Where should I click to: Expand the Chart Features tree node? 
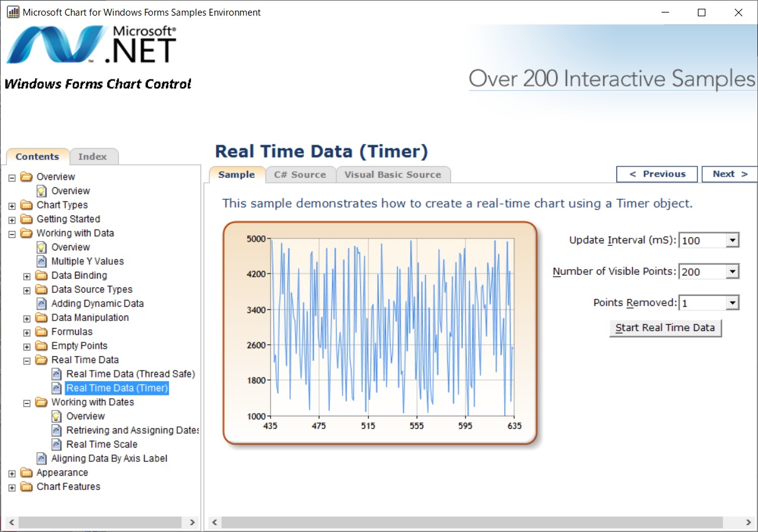coord(12,488)
